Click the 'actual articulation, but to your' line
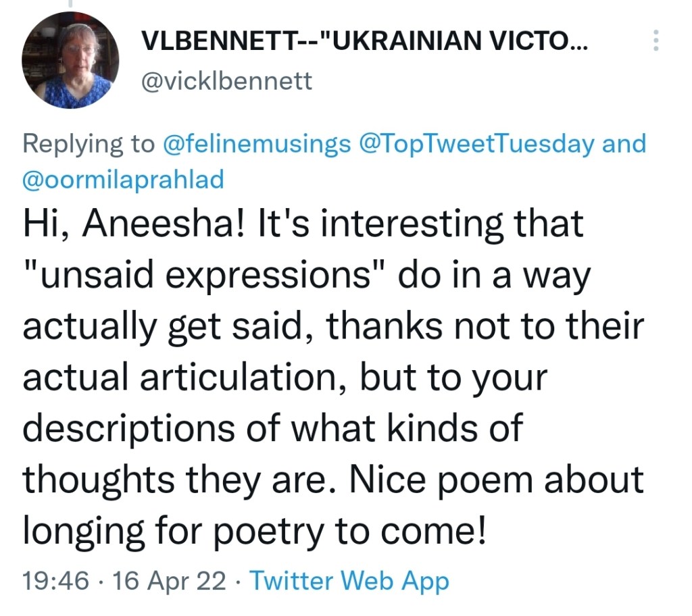Image resolution: width=692 pixels, height=616 pixels. coord(284,378)
